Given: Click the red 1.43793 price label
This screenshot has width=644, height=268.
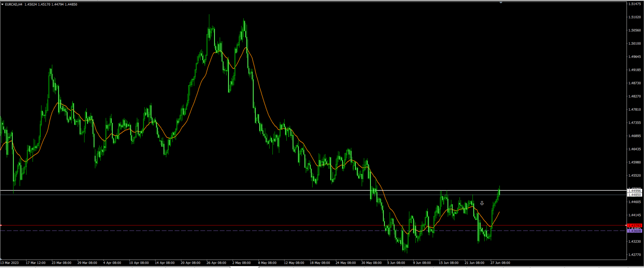Looking at the screenshot, I should click(635, 225).
